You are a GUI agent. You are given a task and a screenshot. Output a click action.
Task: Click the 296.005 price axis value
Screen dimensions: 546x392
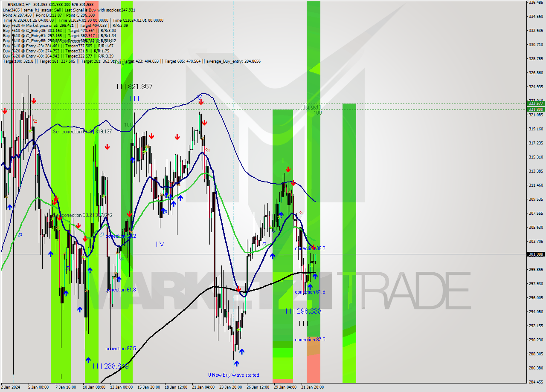click(536, 298)
